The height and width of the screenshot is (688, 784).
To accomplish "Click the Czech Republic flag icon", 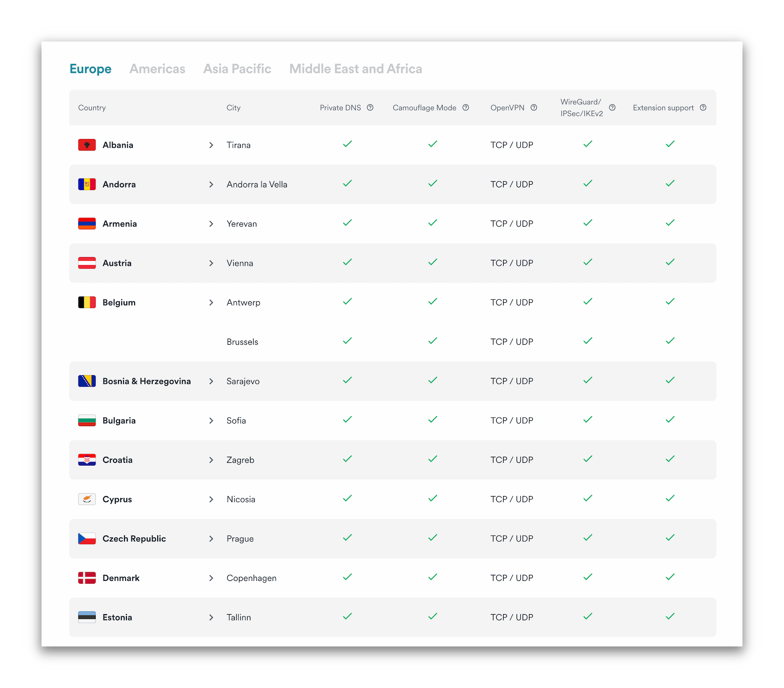I will click(87, 538).
